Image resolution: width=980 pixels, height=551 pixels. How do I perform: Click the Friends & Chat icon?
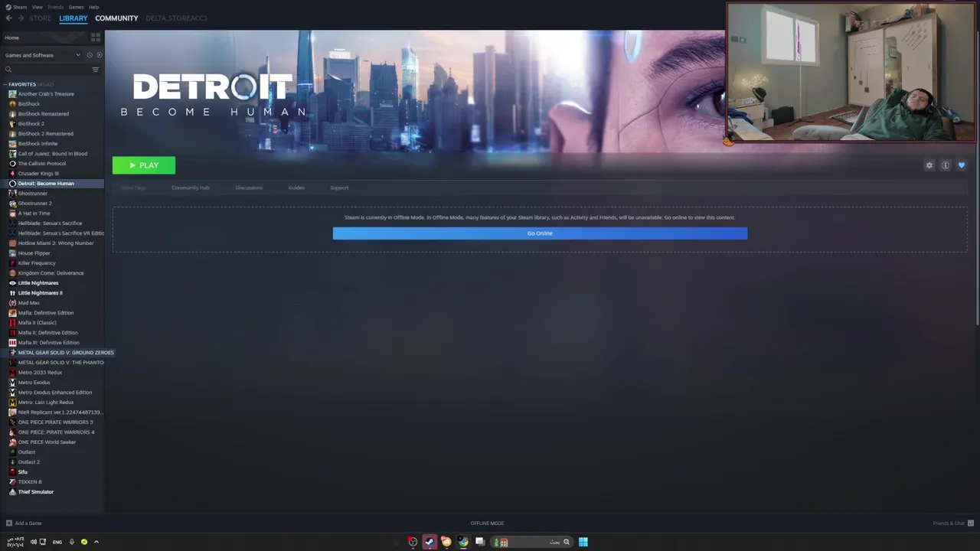(970, 523)
